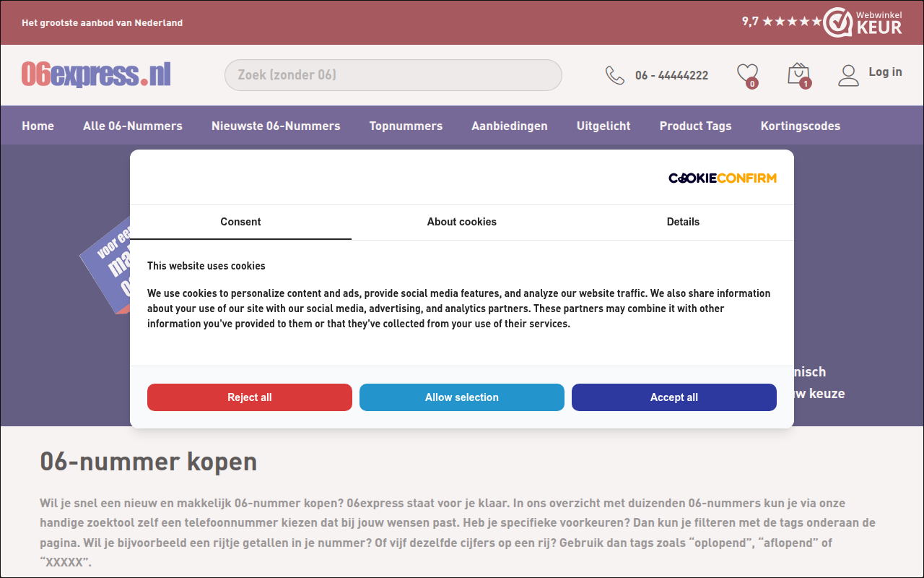Go to Home in the navigation bar
This screenshot has width=924, height=578.
[x=38, y=126]
